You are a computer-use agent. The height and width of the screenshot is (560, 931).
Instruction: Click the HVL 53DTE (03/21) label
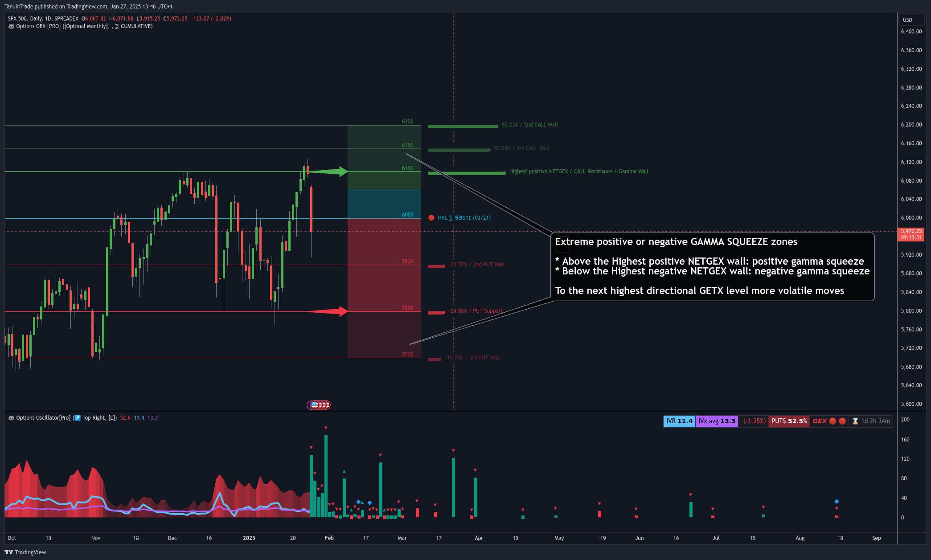[x=464, y=218]
